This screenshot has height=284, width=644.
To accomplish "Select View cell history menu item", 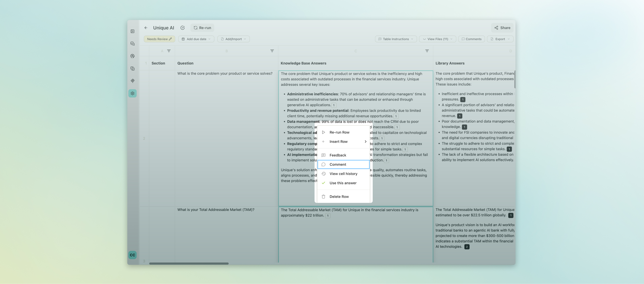I will pyautogui.click(x=343, y=174).
